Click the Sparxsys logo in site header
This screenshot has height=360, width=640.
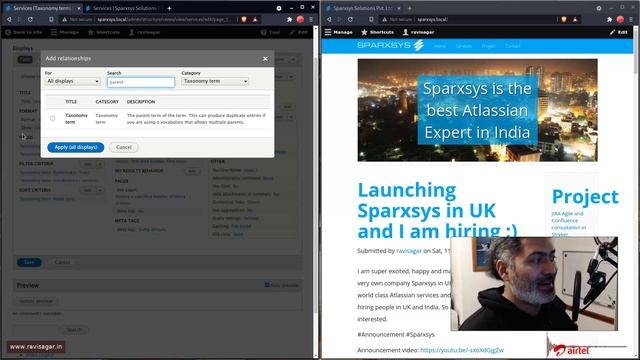391,45
